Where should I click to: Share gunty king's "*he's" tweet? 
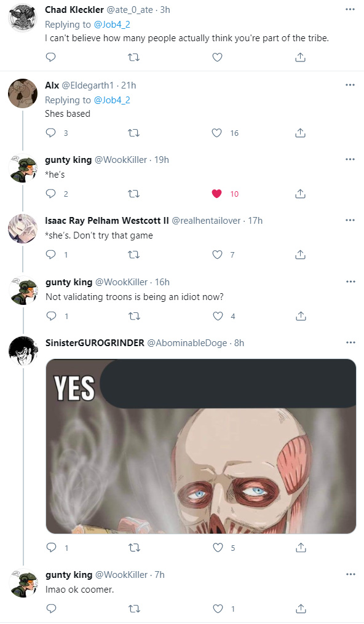pyautogui.click(x=300, y=194)
